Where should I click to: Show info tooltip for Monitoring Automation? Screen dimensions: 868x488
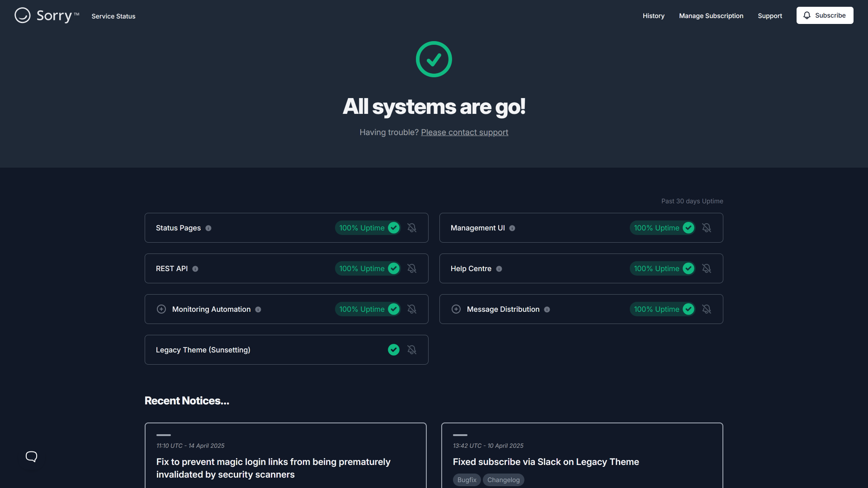[x=258, y=310]
